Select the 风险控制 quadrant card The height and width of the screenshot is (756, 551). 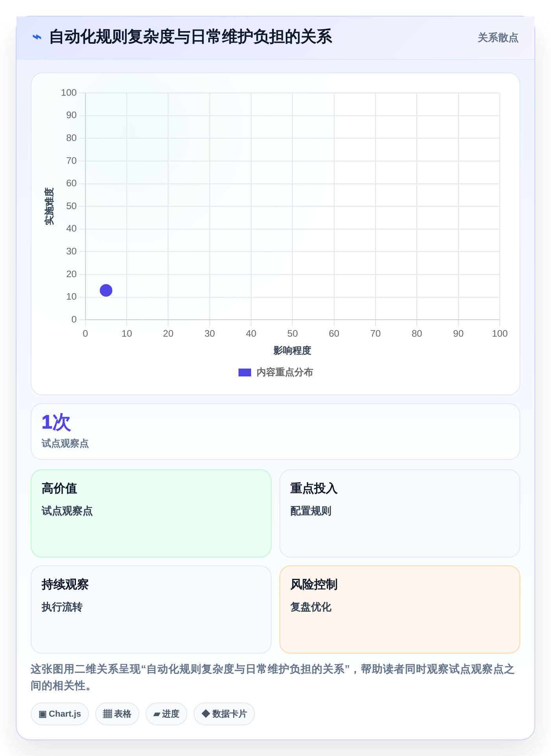[400, 610]
